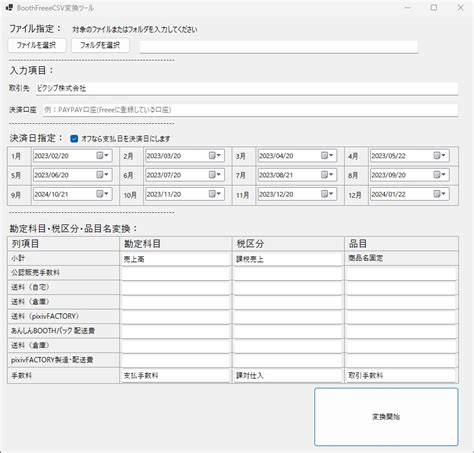Click the 送料（pixivFACTORY） row 税区分 field

(x=288, y=317)
